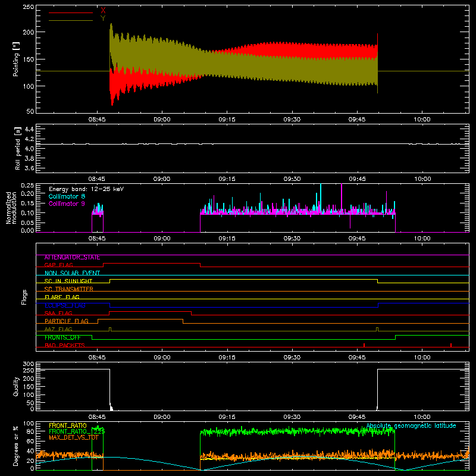
Task: Select the red X legend label
Action: click(x=103, y=10)
